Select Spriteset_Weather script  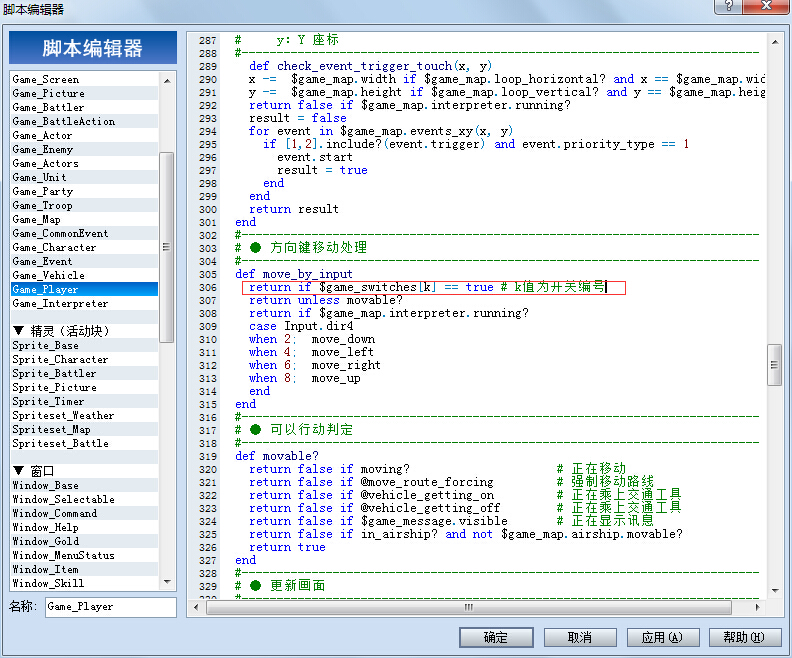84,415
